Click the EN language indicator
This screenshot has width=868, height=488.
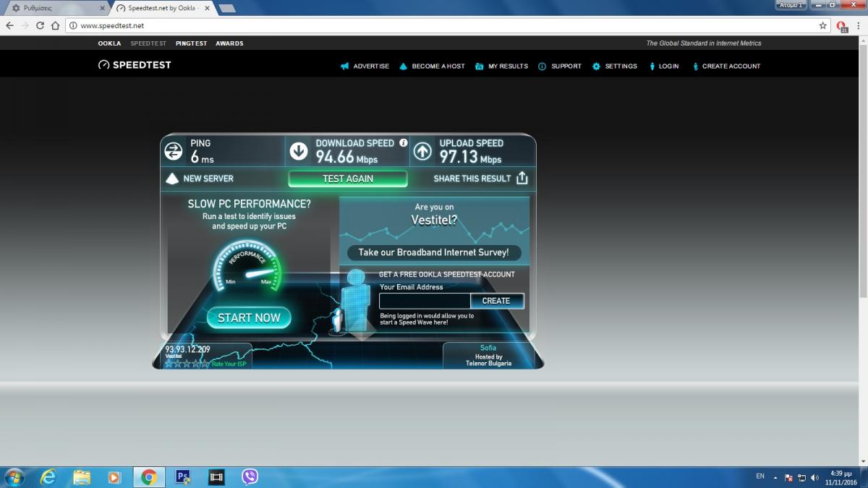[x=759, y=476]
